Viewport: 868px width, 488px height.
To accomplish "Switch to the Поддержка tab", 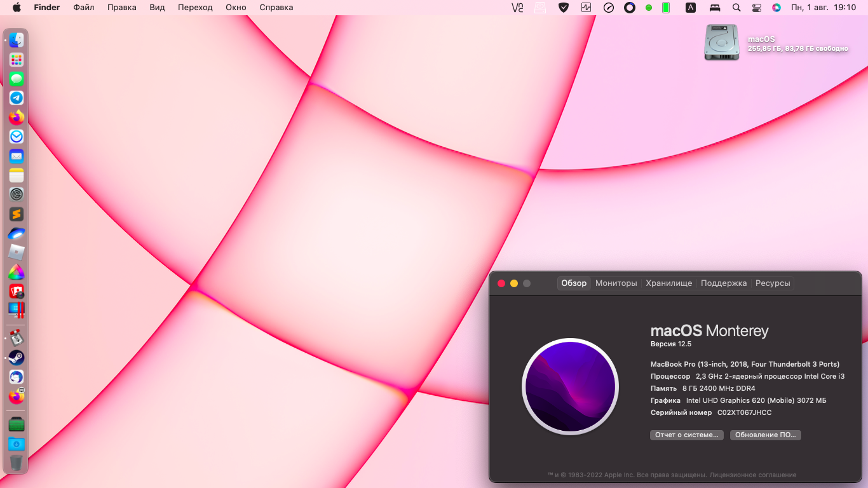I will [724, 283].
